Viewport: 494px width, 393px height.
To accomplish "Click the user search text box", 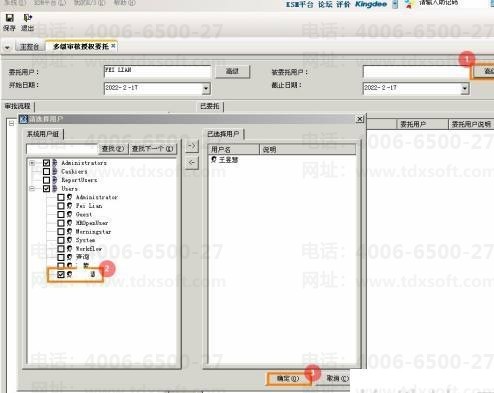I will pos(62,149).
